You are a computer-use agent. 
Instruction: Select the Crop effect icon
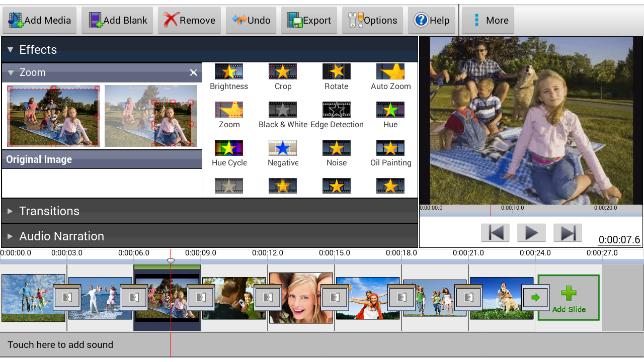283,72
